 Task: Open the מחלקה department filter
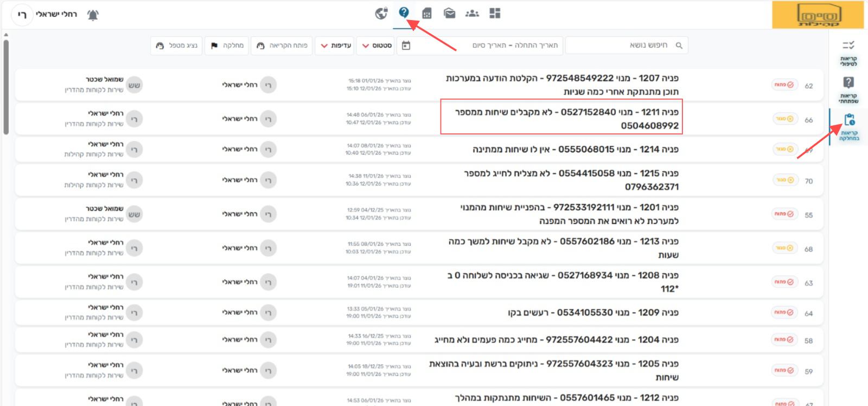pos(227,46)
